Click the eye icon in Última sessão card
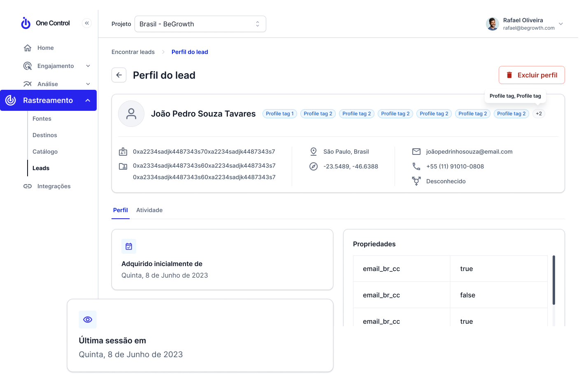 (88, 320)
